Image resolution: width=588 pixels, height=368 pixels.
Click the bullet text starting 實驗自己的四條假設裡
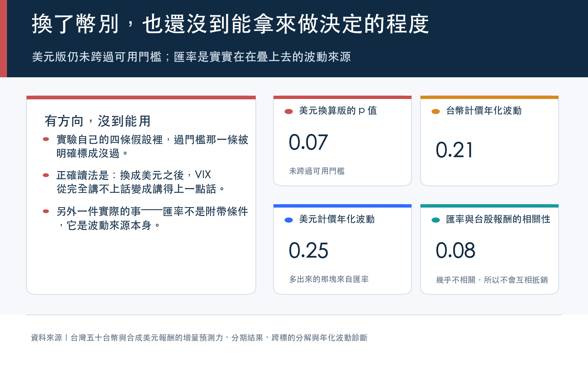click(153, 146)
